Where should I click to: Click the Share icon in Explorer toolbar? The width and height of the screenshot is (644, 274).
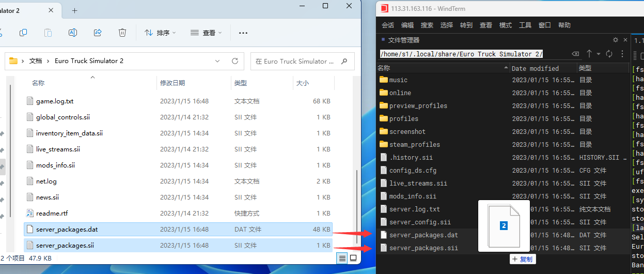coord(98,33)
